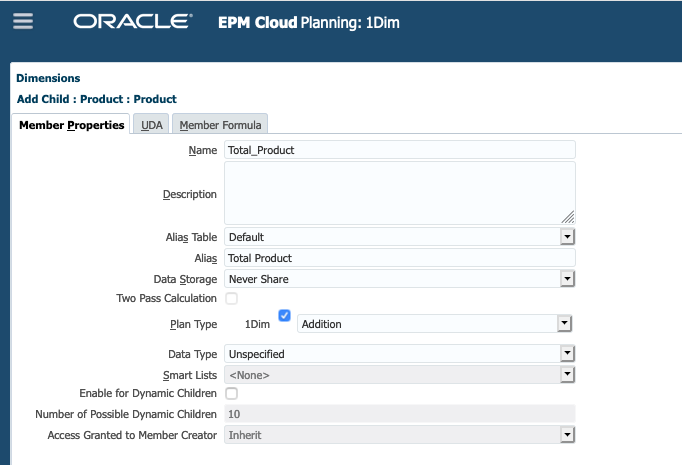Click the Description resize grip handle
The height and width of the screenshot is (465, 682).
pos(568,217)
